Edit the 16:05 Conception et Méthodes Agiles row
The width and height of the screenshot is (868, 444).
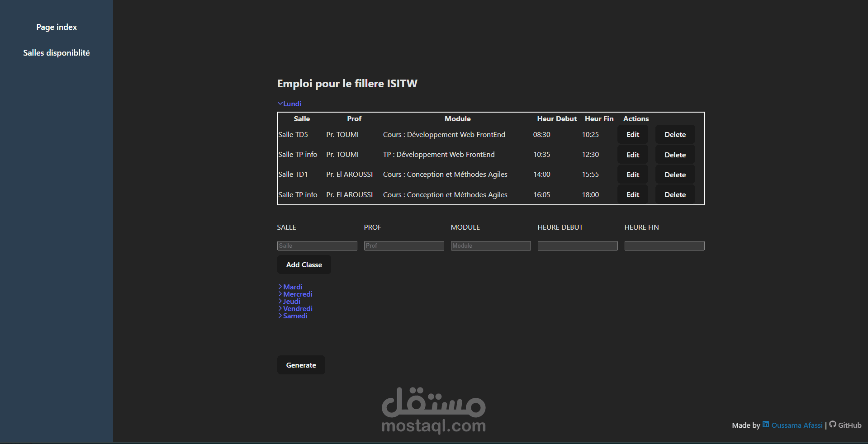tap(632, 194)
